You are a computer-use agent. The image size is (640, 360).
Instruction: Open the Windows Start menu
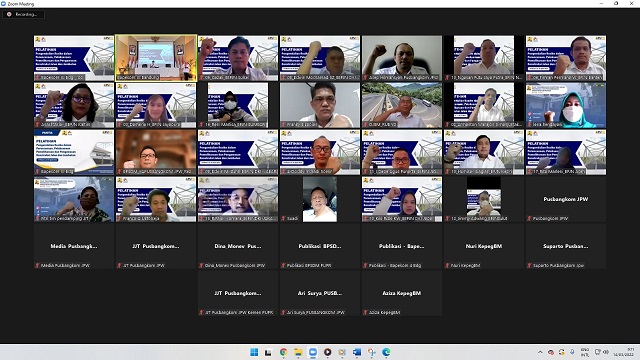(254, 352)
